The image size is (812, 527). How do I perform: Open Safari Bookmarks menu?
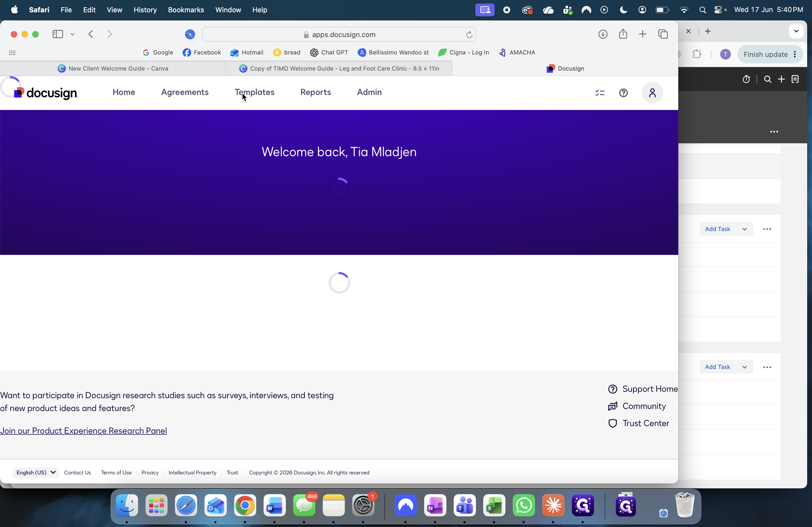[186, 10]
